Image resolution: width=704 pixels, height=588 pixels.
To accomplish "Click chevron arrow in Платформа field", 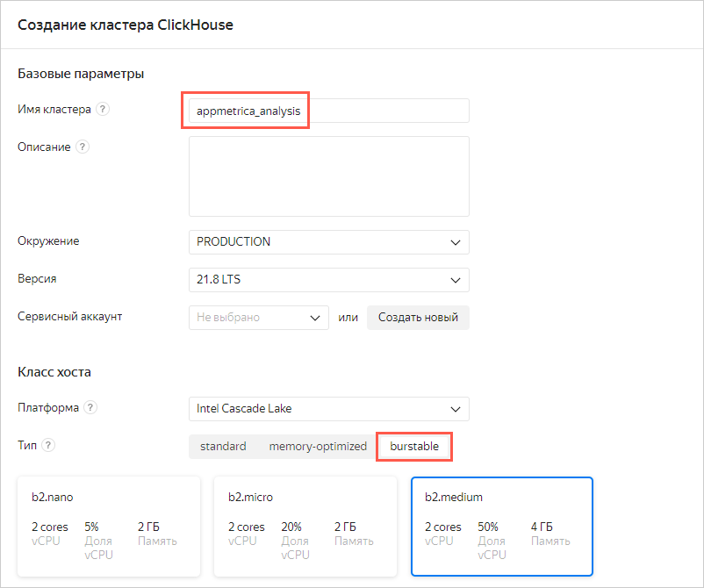I will [x=455, y=409].
